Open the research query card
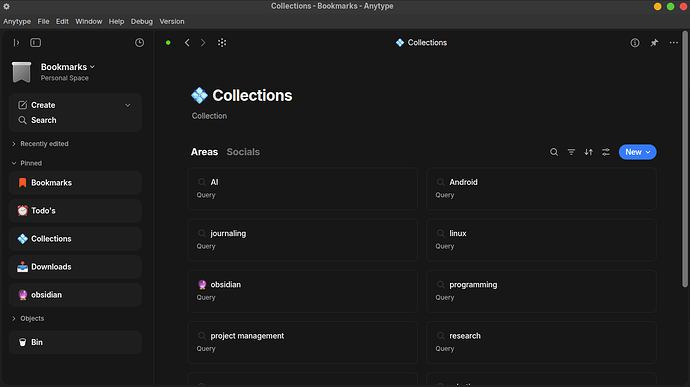690x387 pixels. pyautogui.click(x=541, y=342)
